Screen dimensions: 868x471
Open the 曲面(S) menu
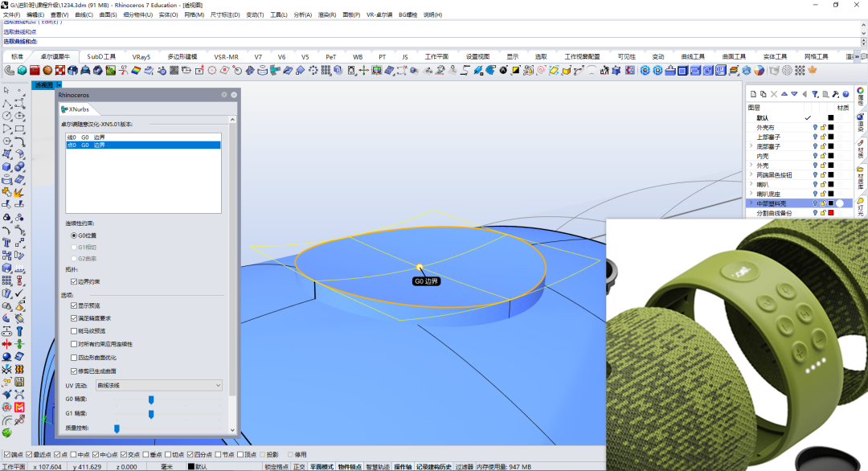[x=108, y=15]
